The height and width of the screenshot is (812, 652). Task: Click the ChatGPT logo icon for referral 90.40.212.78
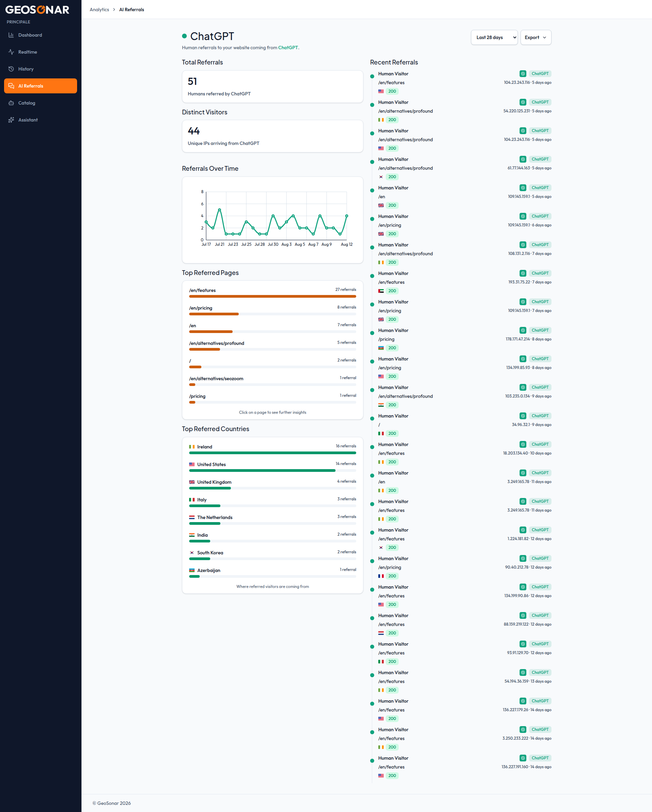tap(523, 558)
